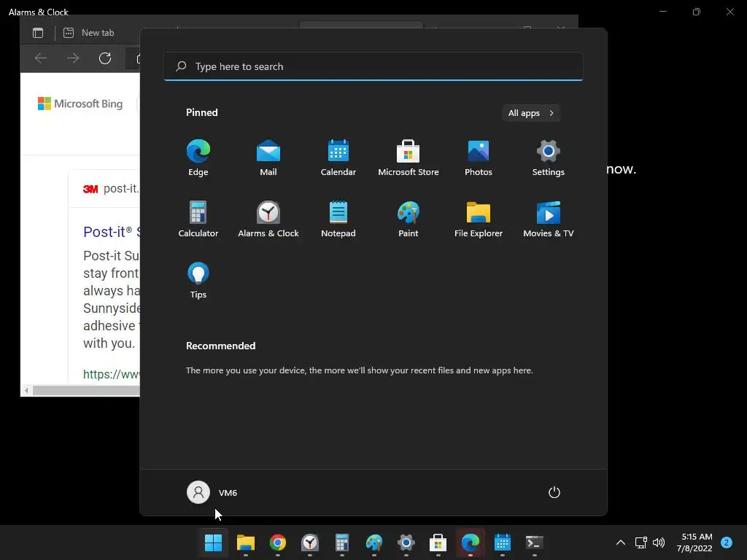The height and width of the screenshot is (560, 747).
Task: Open the Photos pinned app
Action: pyautogui.click(x=479, y=157)
